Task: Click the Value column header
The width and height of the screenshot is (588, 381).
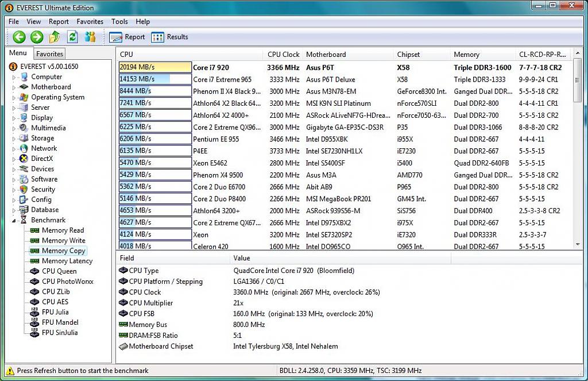Action: (340, 258)
